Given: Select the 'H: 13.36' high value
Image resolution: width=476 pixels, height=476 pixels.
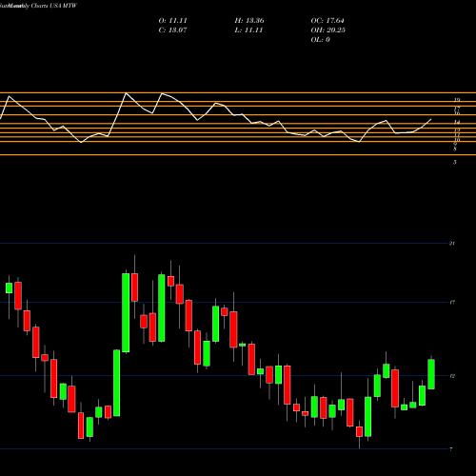Looking at the screenshot, I should tap(249, 21).
